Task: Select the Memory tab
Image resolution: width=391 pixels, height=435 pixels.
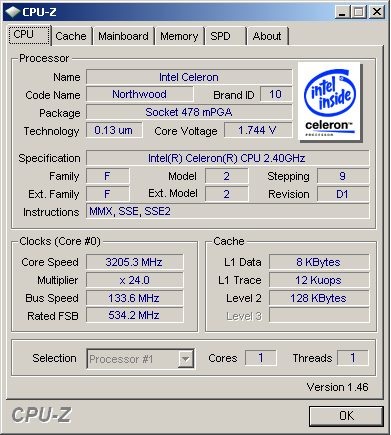Action: pos(179,36)
